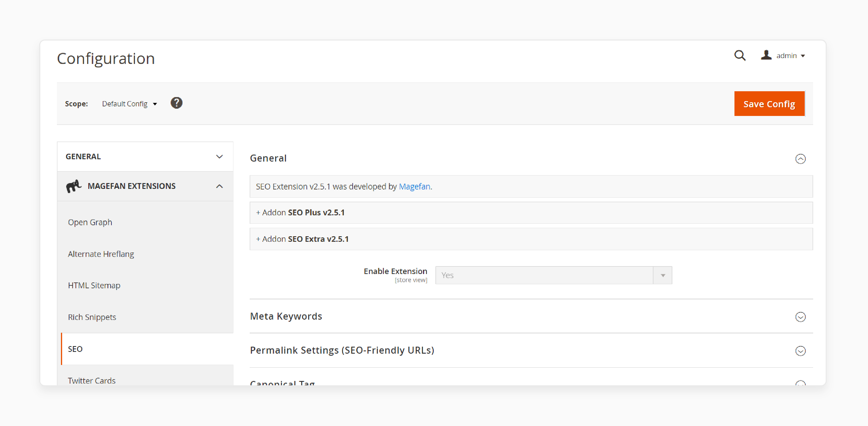The width and height of the screenshot is (868, 426).
Task: Click the Addon SEO Plus v2.5.1 row
Action: [531, 212]
